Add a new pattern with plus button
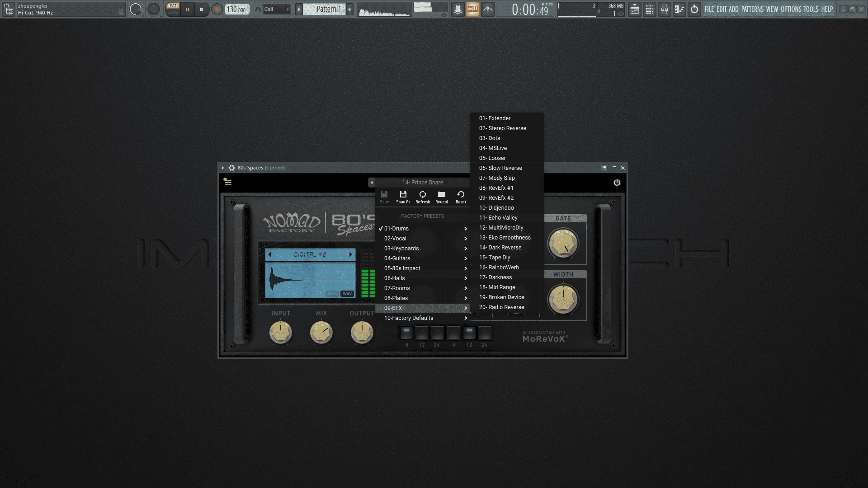Image resolution: width=868 pixels, height=488 pixels. pos(349,9)
